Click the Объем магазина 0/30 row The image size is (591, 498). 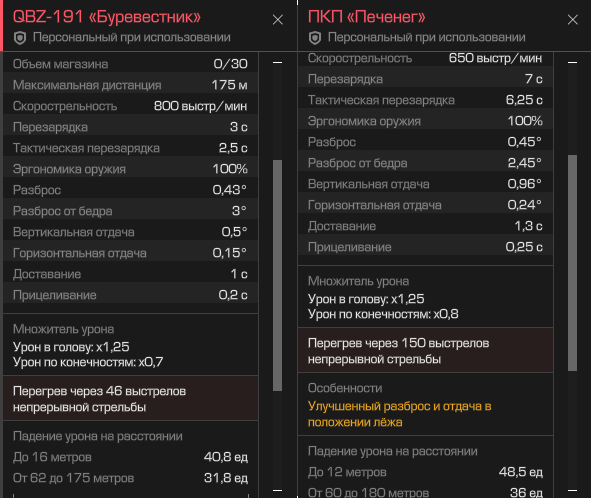[x=130, y=64]
